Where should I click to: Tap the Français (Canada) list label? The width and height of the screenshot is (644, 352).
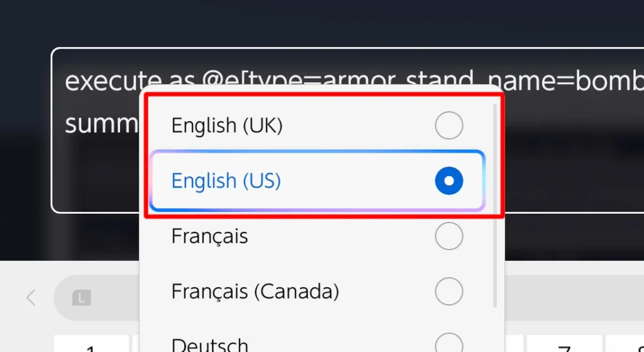pyautogui.click(x=255, y=292)
